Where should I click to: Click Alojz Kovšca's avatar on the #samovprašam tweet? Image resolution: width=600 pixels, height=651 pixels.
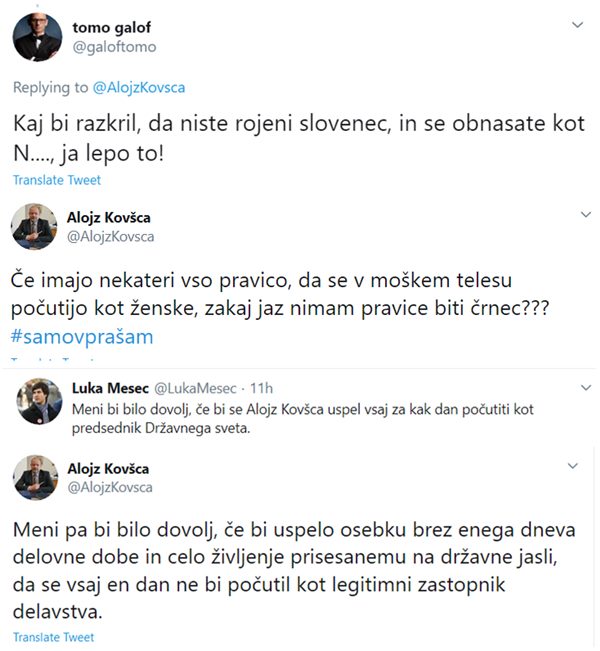pos(35,227)
